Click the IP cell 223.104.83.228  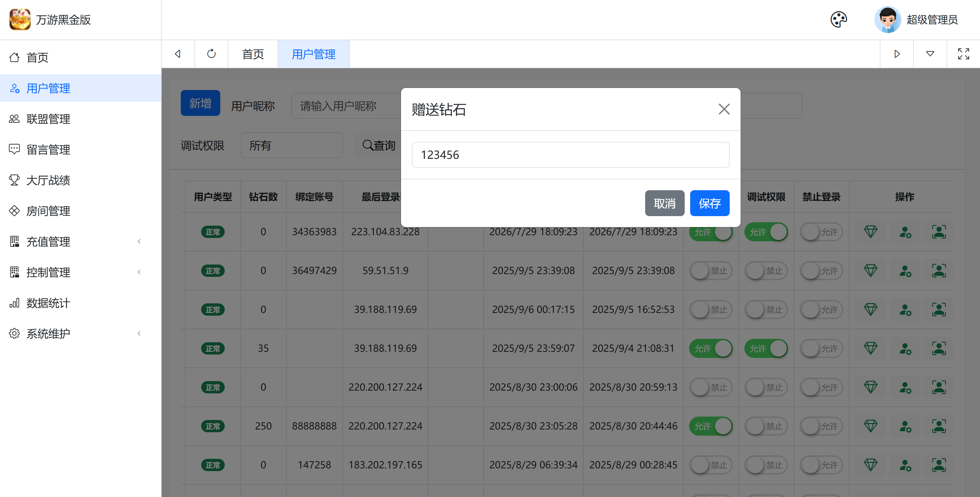385,232
